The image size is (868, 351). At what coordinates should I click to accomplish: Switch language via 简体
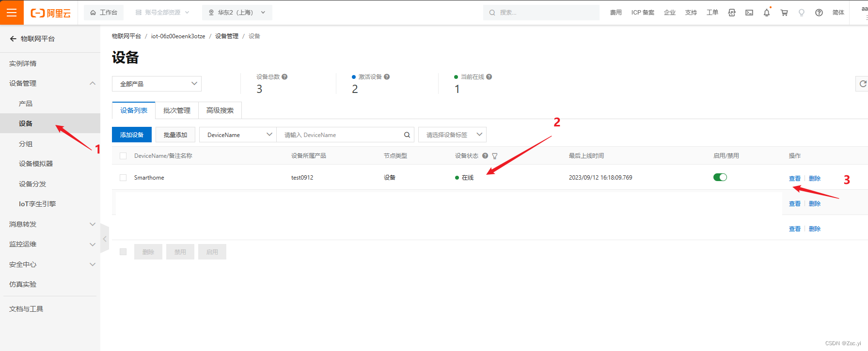838,13
